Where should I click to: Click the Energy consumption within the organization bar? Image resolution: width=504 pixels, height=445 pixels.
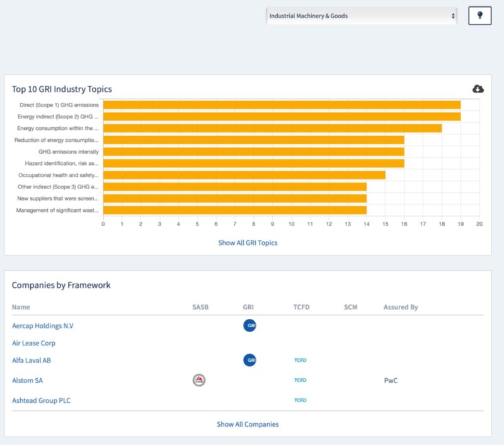272,128
